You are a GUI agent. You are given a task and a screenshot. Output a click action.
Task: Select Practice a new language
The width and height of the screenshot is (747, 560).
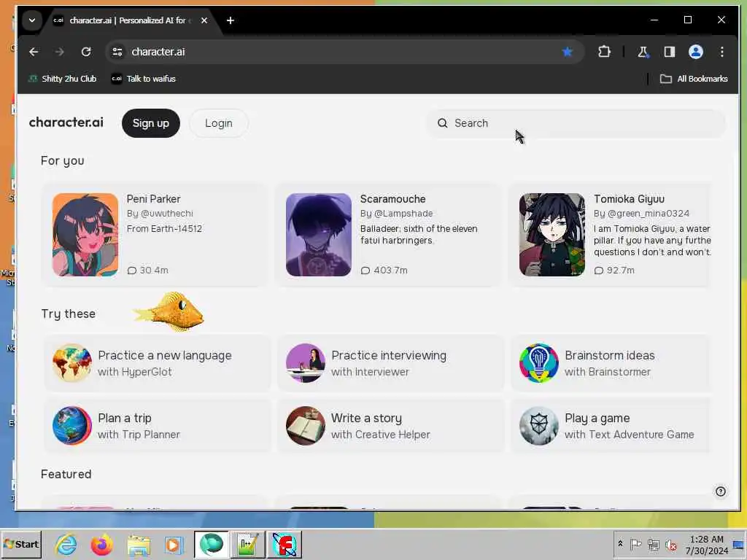(x=165, y=355)
